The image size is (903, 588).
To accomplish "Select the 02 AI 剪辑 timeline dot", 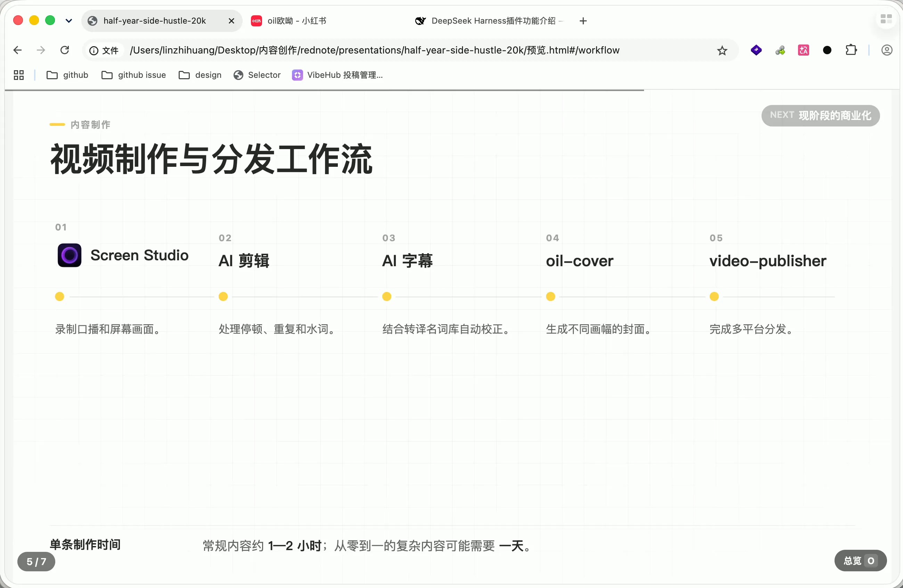I will tap(223, 296).
